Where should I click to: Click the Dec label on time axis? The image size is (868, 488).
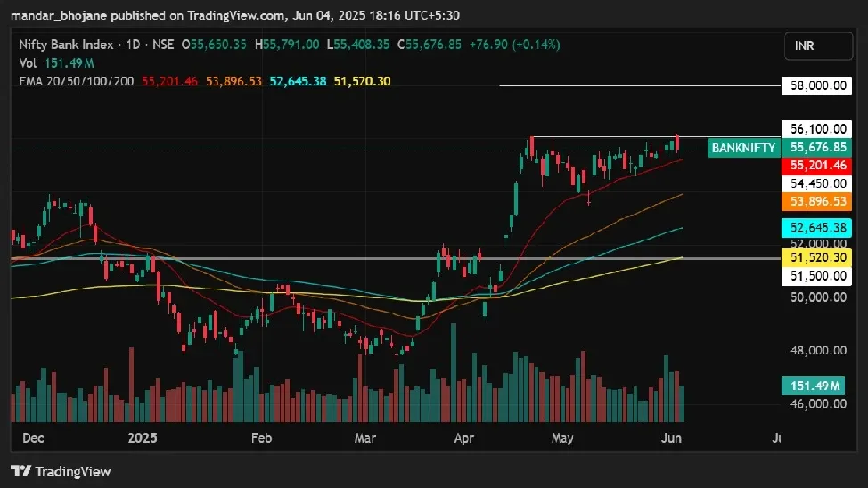point(33,438)
